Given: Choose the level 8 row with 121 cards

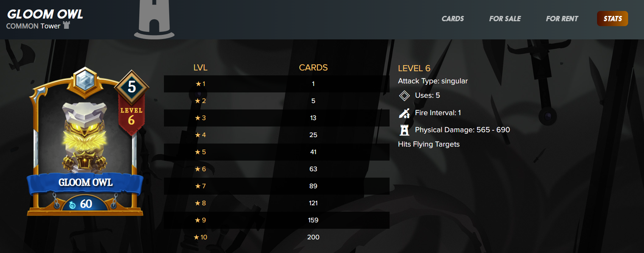Looking at the screenshot, I should 277,203.
